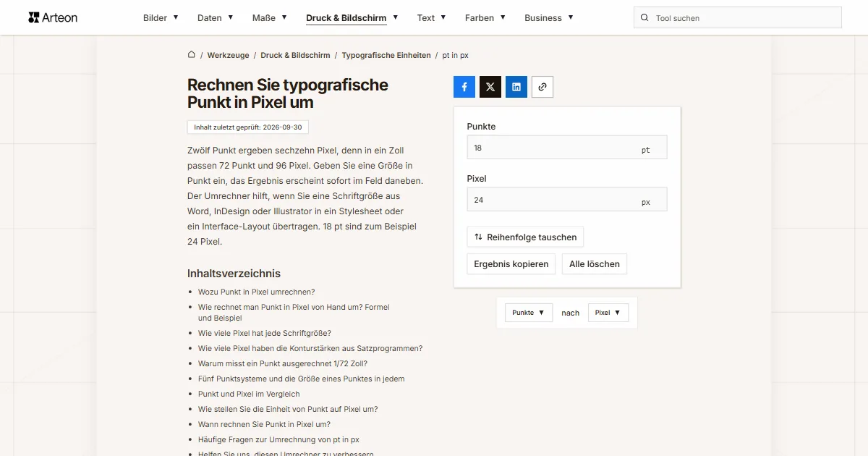Share page on X
Viewport: 868px width, 456px height.
coord(490,87)
